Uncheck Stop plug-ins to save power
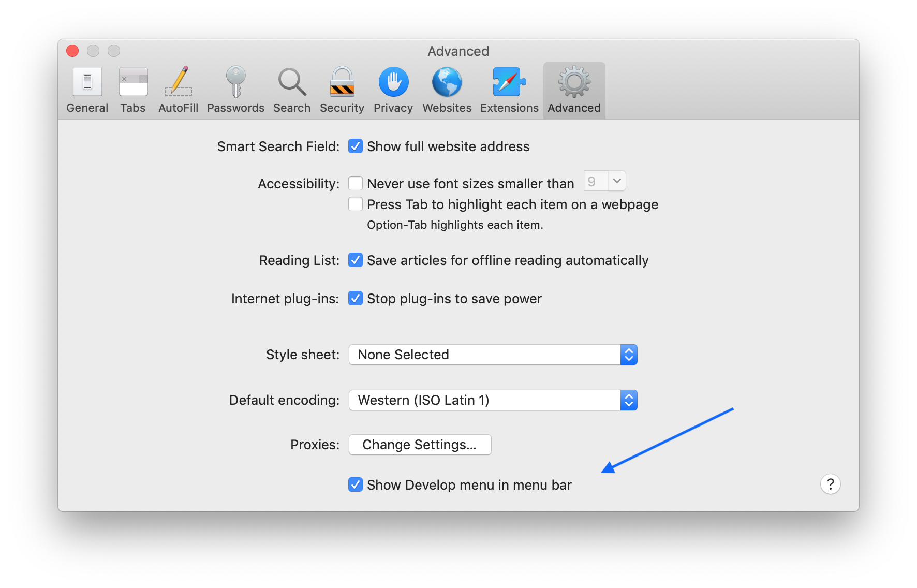The height and width of the screenshot is (588, 917). pyautogui.click(x=356, y=298)
